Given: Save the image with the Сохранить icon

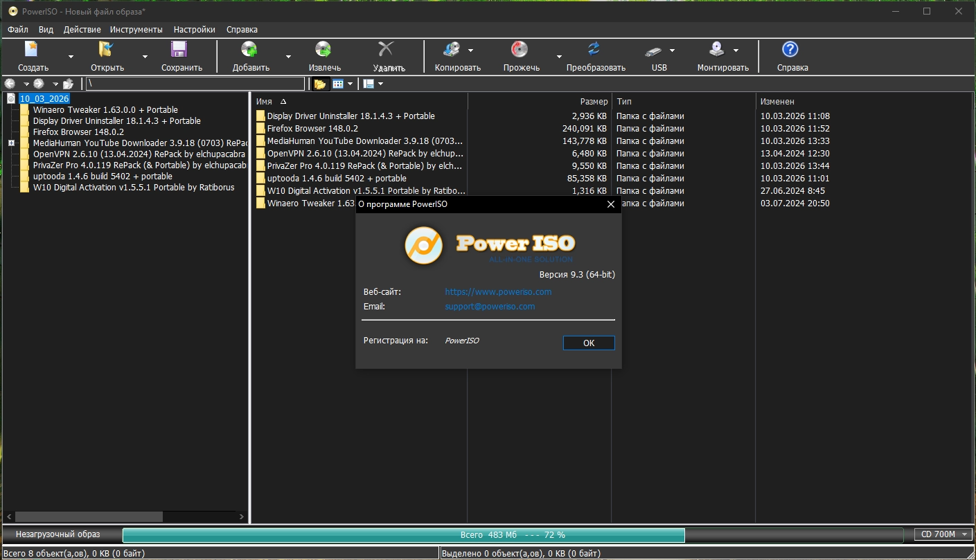Looking at the screenshot, I should coord(179,50).
